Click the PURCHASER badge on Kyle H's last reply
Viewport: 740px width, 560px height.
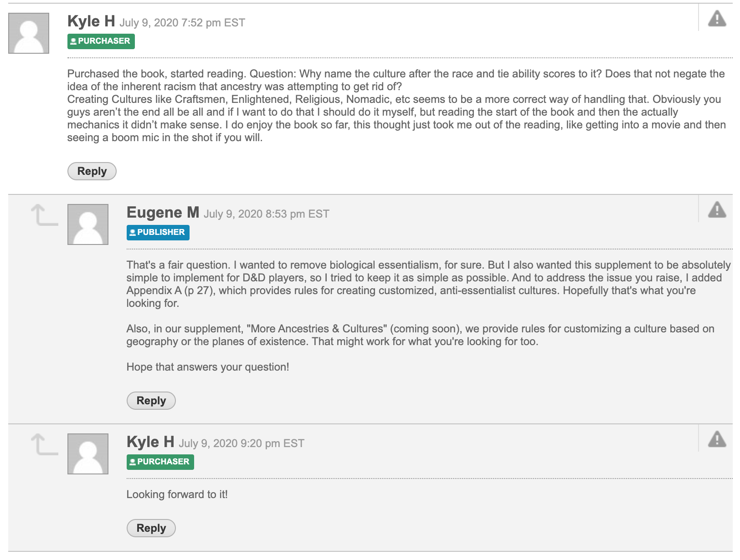click(160, 462)
